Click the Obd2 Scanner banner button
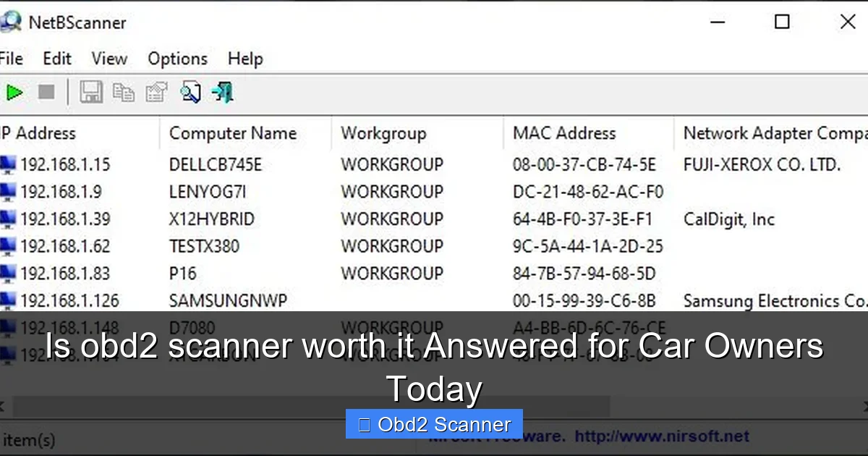Viewport: 868px width, 456px height. [434, 424]
